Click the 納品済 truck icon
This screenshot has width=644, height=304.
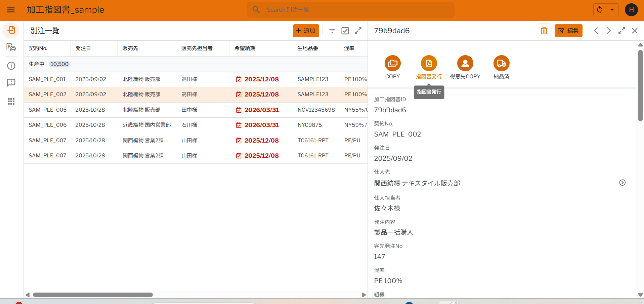(x=501, y=63)
